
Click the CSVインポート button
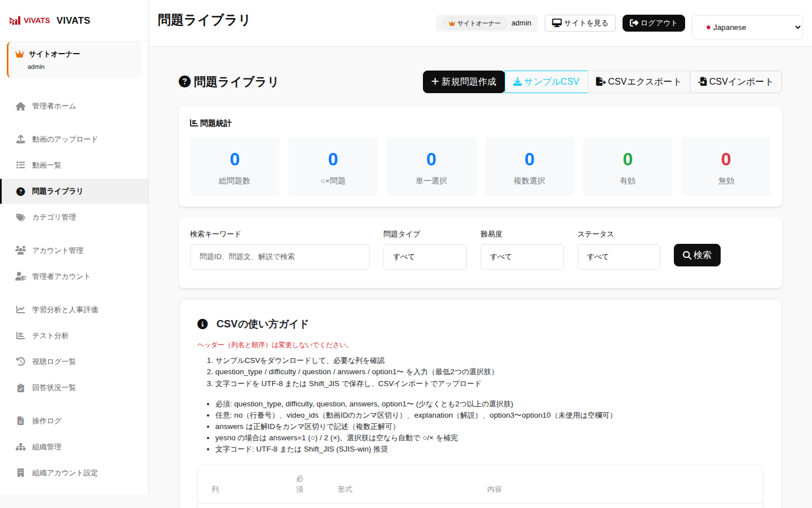(x=735, y=82)
